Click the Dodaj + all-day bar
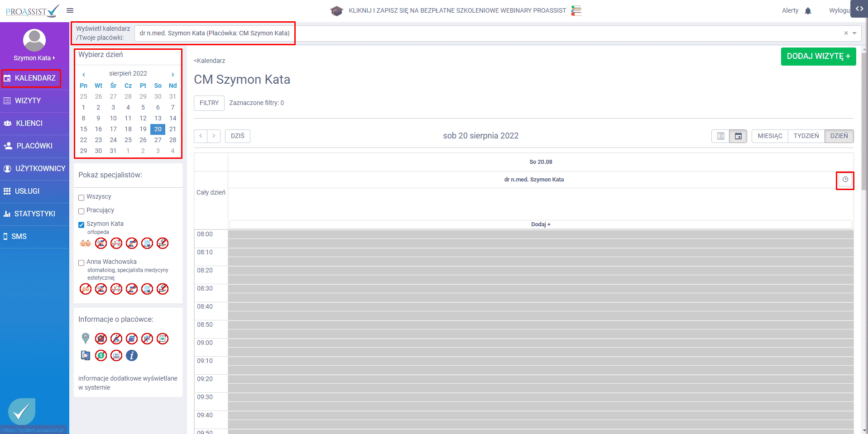This screenshot has width=868, height=434. pyautogui.click(x=541, y=224)
